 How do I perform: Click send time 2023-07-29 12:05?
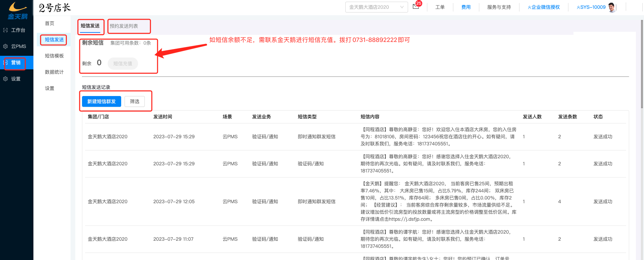pyautogui.click(x=174, y=202)
